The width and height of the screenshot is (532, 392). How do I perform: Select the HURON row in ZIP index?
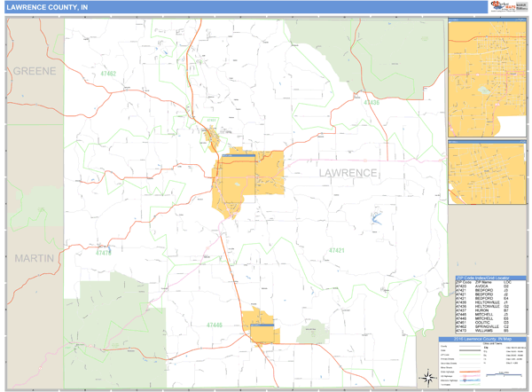pyautogui.click(x=491, y=310)
